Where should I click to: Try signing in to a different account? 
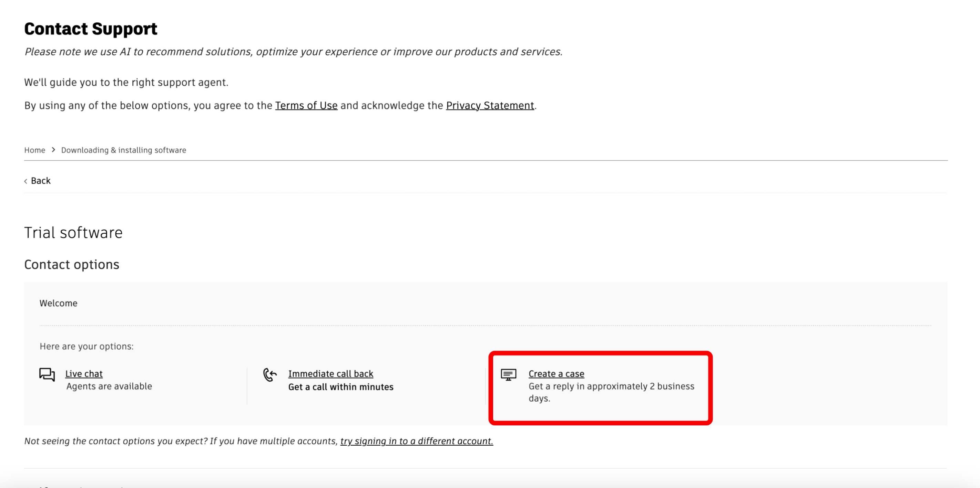coord(416,441)
